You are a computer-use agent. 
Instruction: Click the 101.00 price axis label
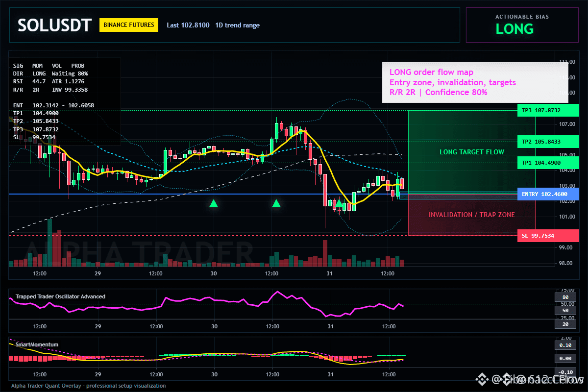coord(567,217)
